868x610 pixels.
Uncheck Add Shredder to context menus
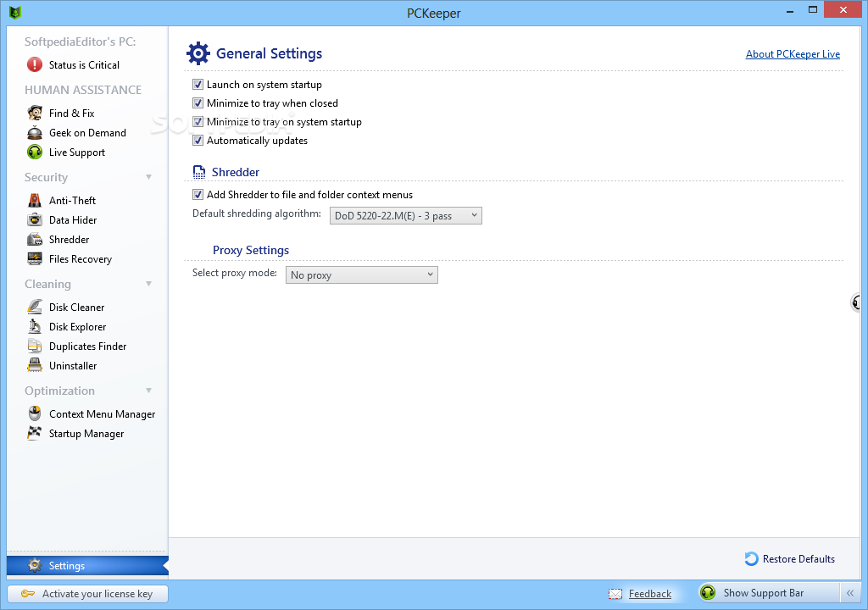[198, 194]
